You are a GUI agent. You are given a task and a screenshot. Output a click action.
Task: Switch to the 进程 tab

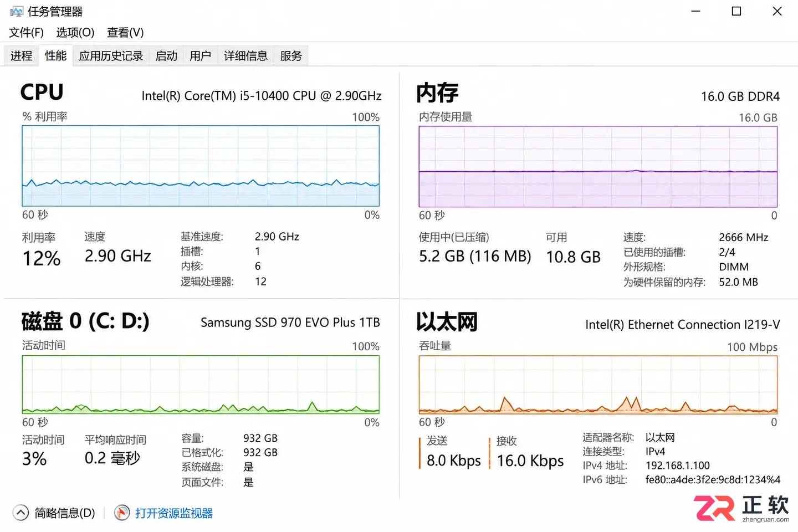pos(22,55)
